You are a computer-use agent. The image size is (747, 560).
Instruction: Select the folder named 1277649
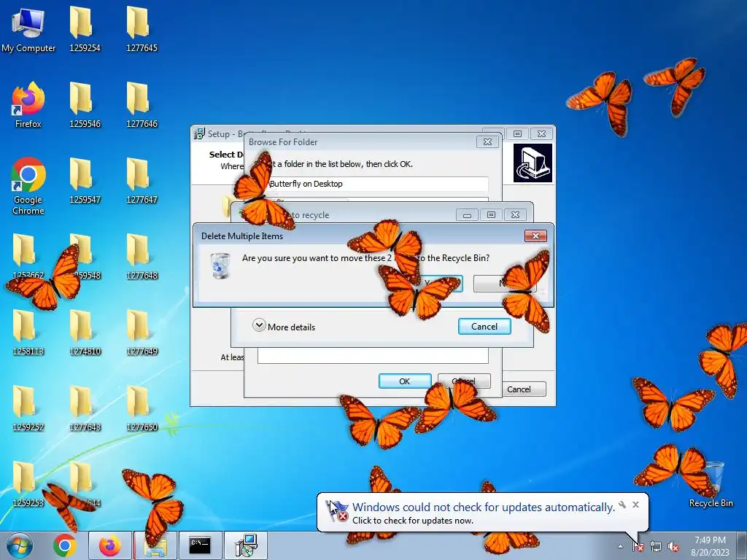[142, 332]
